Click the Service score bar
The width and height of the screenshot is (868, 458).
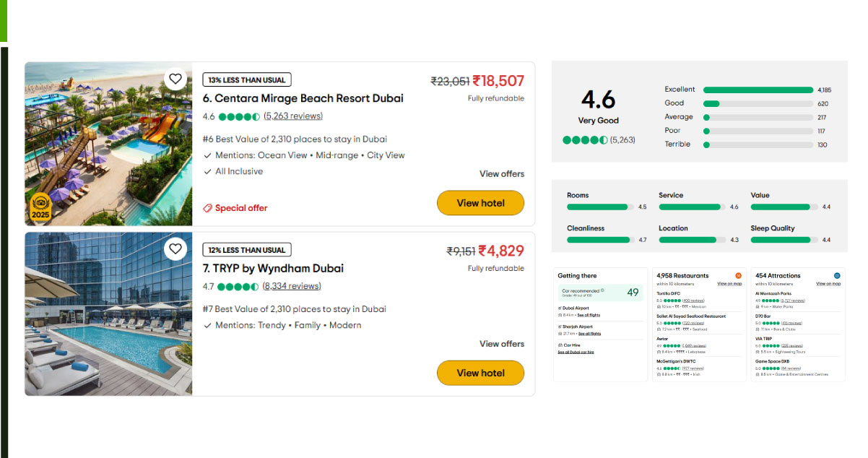click(692, 207)
